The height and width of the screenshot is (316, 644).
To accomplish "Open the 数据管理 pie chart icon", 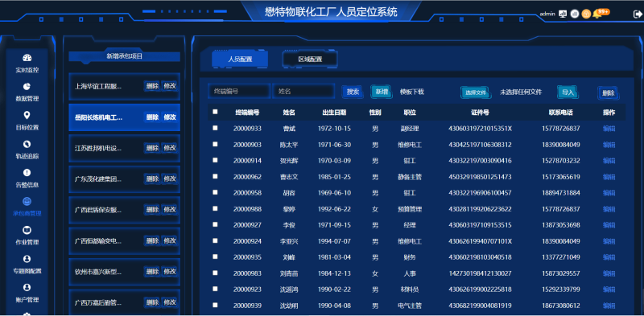I will pyautogui.click(x=27, y=87).
